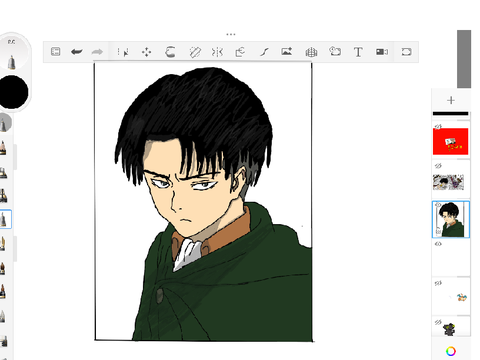This screenshot has width=480, height=360.
Task: Add a new layer with plus button
Action: click(x=451, y=100)
